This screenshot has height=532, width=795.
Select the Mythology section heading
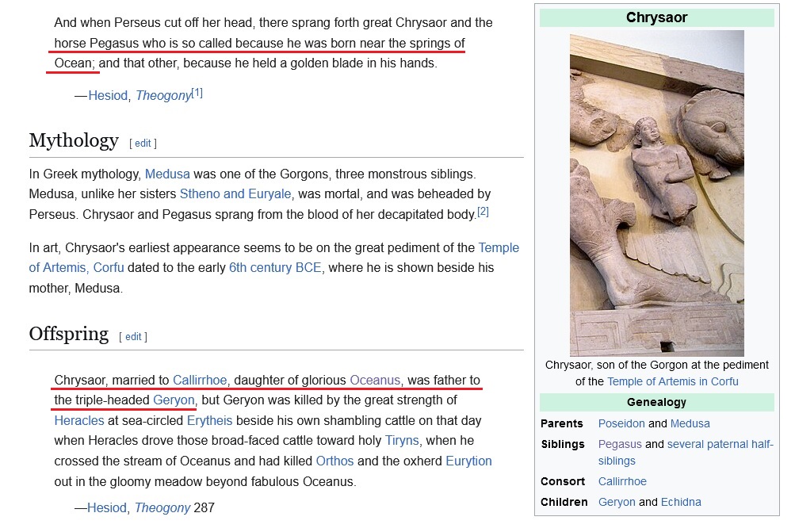[74, 140]
